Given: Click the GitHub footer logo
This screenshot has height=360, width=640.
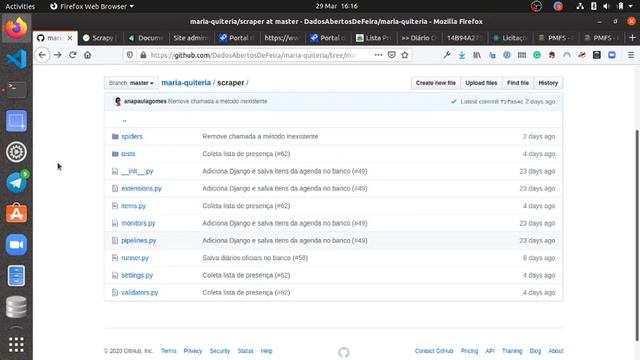Looking at the screenshot, I should click(x=344, y=352).
